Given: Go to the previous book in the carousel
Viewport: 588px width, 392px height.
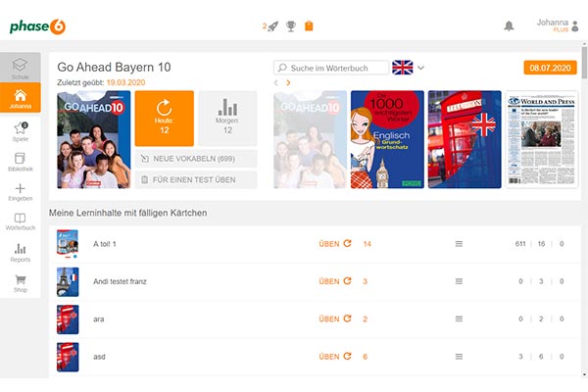Looking at the screenshot, I should click(x=276, y=83).
